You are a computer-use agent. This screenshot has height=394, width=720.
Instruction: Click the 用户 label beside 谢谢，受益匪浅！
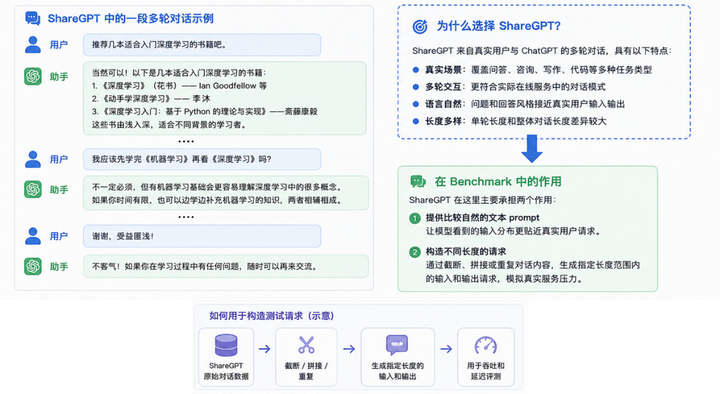click(x=58, y=236)
